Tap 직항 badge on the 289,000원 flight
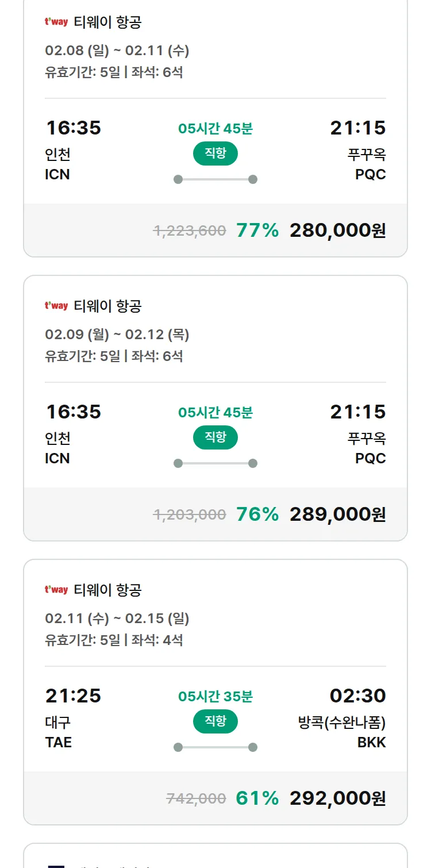Image resolution: width=431 pixels, height=868 pixels. pyautogui.click(x=215, y=437)
